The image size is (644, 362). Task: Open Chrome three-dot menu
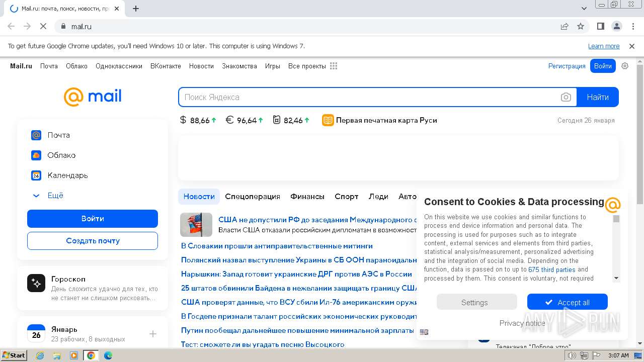[x=632, y=26]
